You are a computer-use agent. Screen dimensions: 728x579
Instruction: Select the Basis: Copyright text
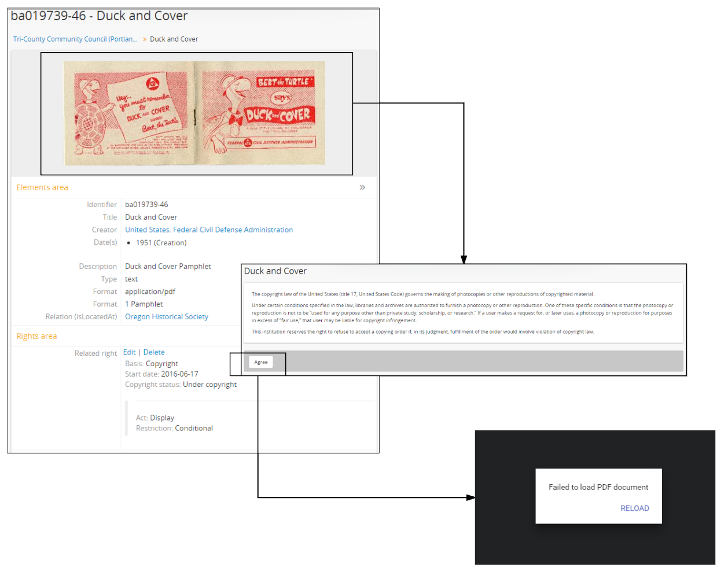coord(152,364)
